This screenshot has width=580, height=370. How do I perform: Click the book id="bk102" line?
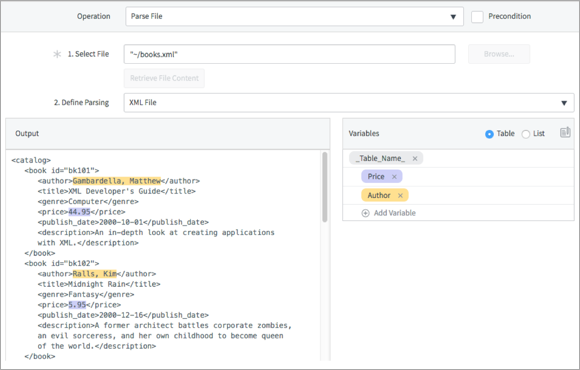[x=62, y=263]
